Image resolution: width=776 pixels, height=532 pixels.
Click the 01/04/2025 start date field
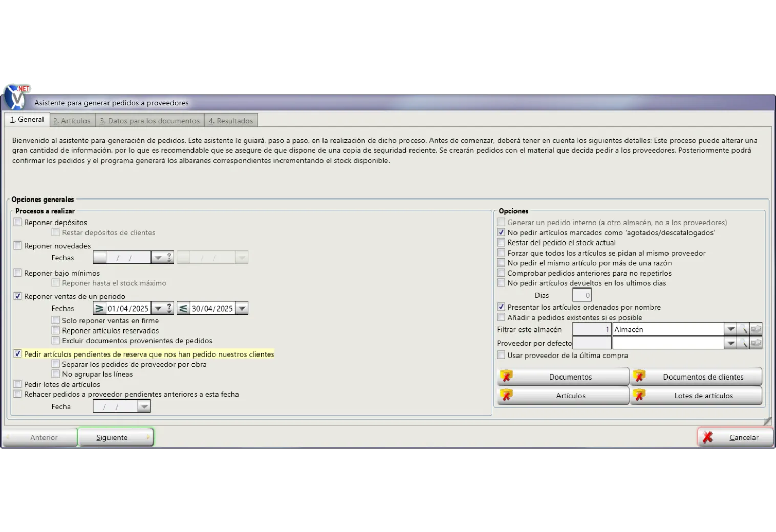[x=128, y=308]
